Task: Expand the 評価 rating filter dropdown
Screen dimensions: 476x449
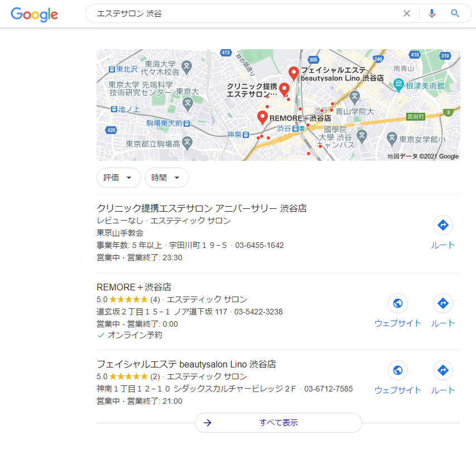Action: [118, 178]
